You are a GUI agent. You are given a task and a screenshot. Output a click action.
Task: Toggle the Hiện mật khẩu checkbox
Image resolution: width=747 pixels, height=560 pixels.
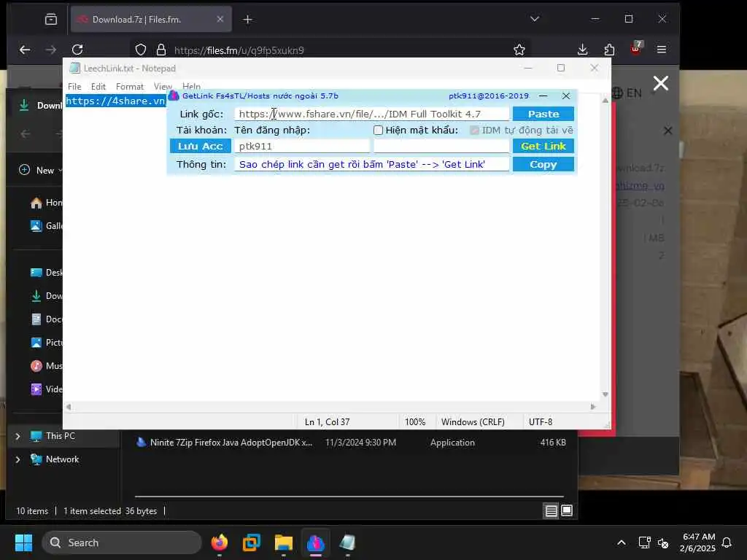(379, 130)
